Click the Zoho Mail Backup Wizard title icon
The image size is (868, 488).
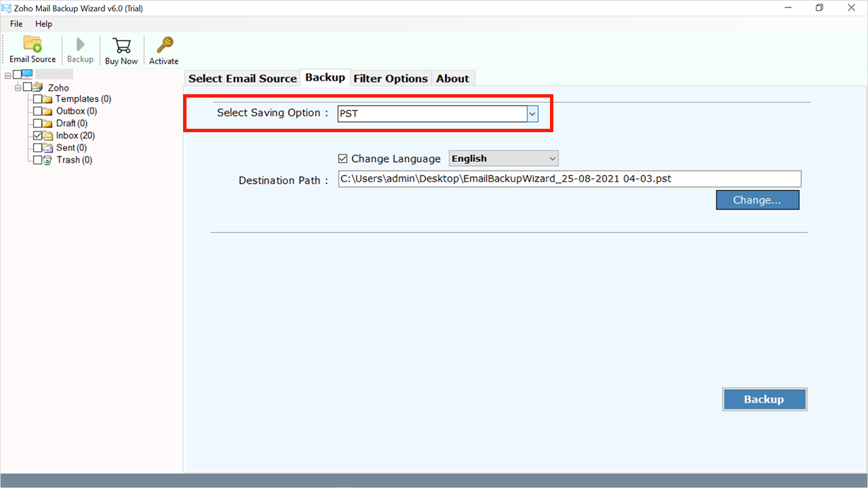click(x=6, y=8)
